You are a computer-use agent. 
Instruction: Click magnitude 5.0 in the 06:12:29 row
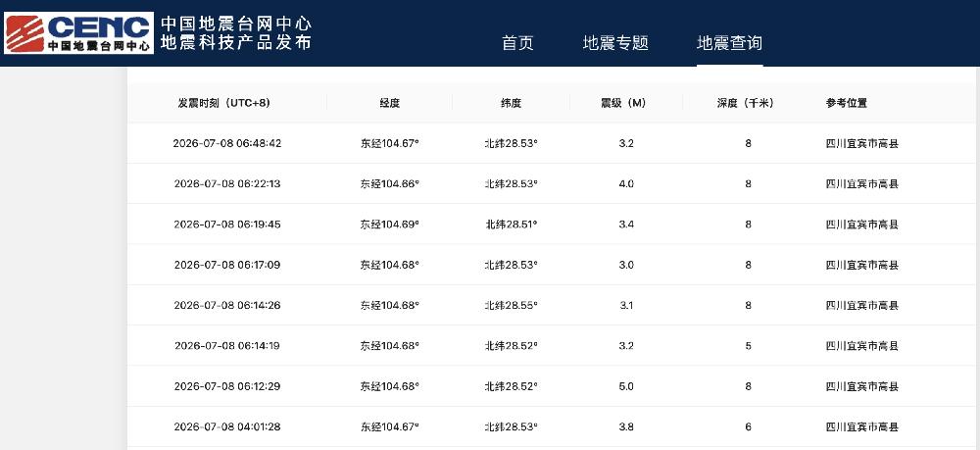626,386
